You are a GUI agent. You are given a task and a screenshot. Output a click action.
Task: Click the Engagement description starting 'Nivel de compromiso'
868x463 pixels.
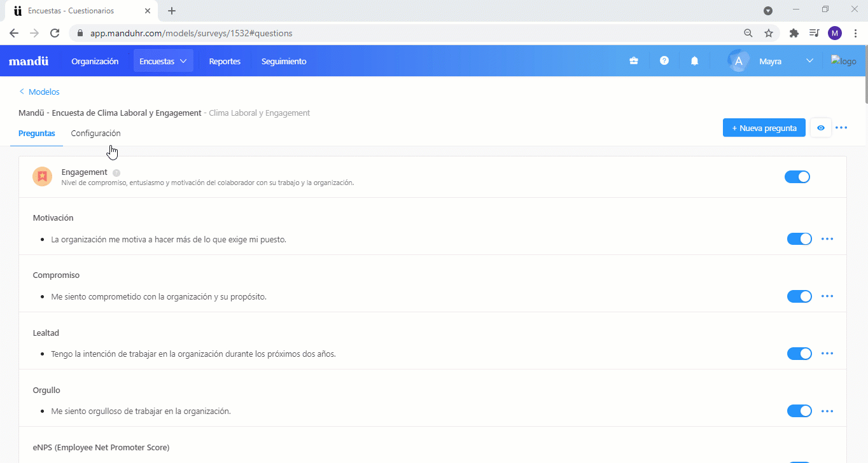coord(207,183)
